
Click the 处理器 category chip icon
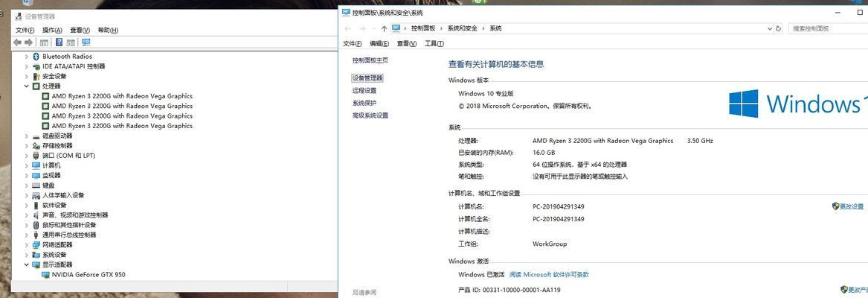36,86
